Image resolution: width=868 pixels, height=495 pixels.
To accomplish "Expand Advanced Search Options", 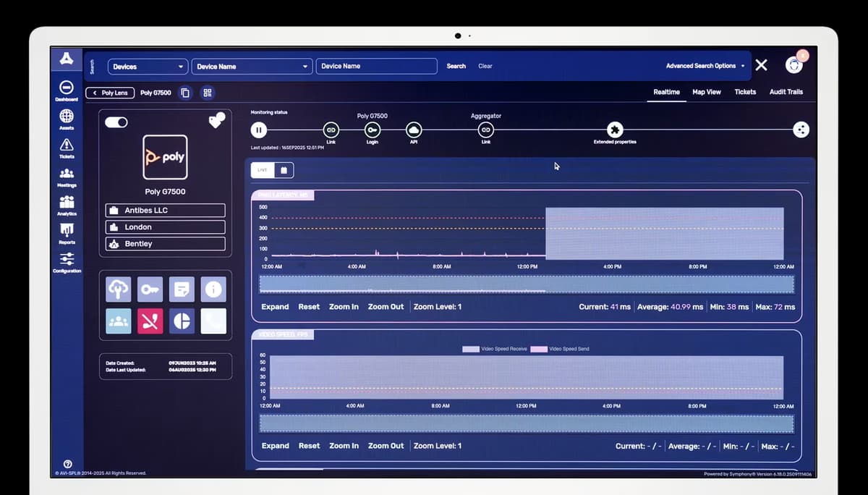I will coord(705,66).
